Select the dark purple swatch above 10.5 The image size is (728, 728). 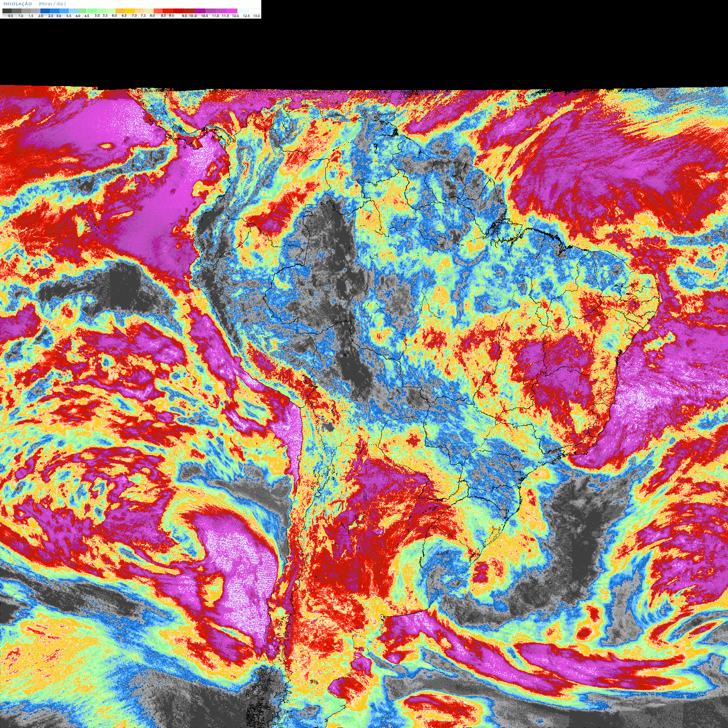[200, 11]
